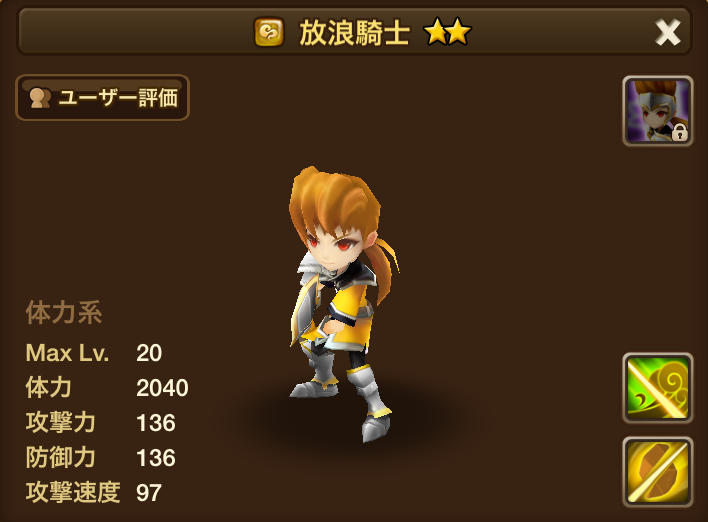This screenshot has width=708, height=522.
Task: Click the people icon in ユーザー評価 button
Action: tap(40, 98)
